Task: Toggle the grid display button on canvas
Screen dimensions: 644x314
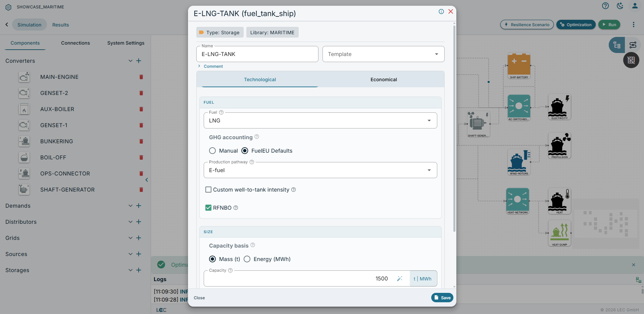Action: pos(631,60)
